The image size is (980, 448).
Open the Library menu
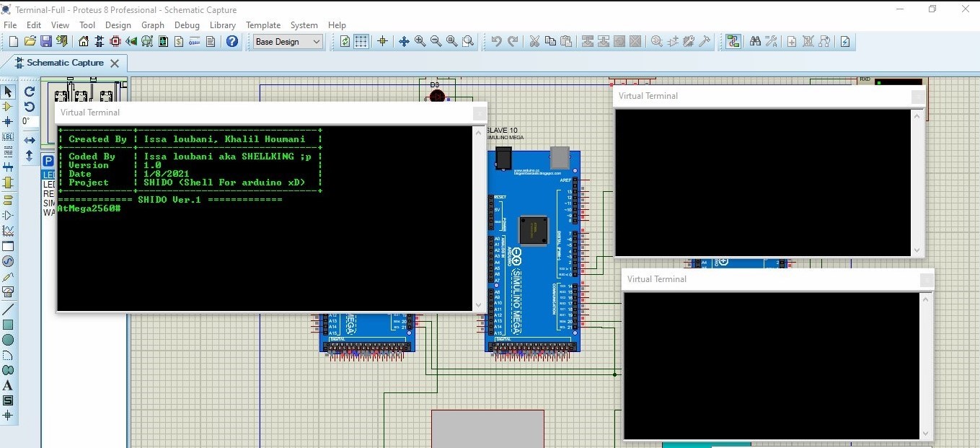[x=223, y=25]
